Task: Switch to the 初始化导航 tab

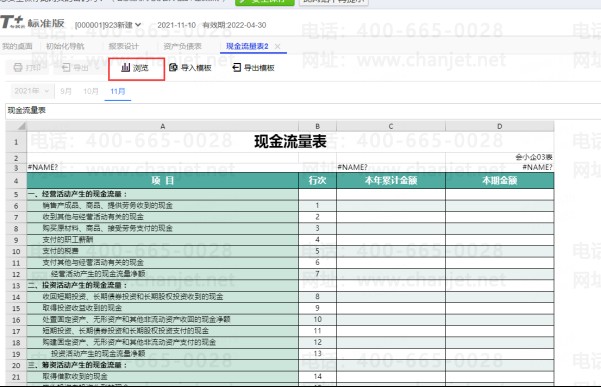Action: tap(65, 46)
